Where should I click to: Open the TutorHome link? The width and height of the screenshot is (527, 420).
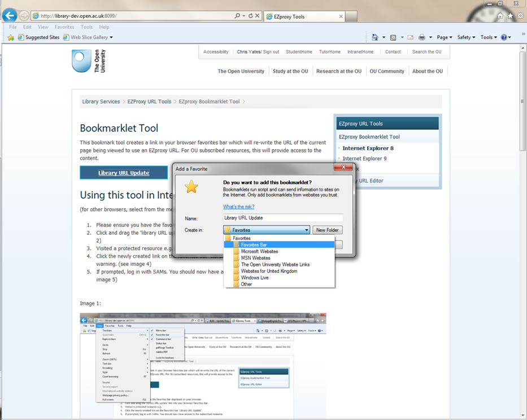[x=330, y=52]
